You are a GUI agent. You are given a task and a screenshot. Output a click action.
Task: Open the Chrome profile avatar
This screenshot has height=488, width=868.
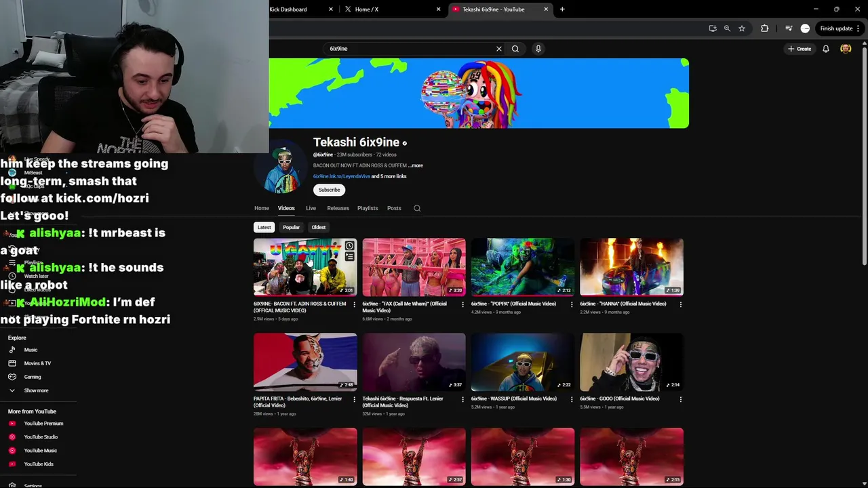pyautogui.click(x=805, y=28)
